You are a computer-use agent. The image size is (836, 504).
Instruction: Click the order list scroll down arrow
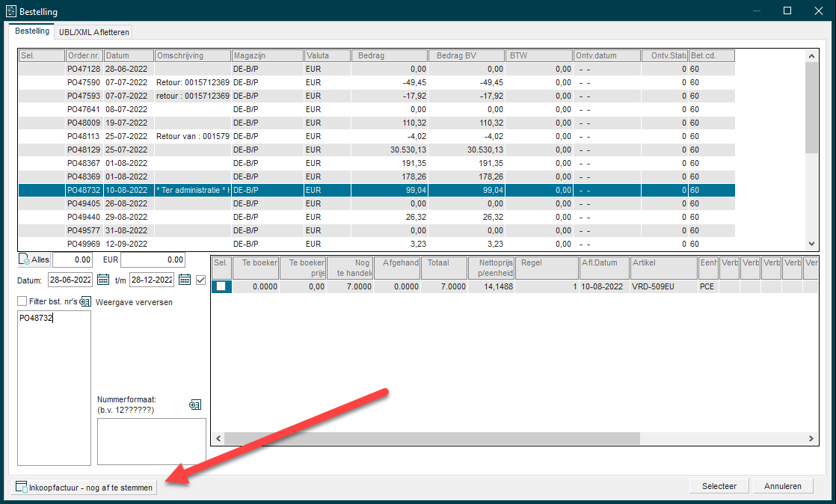811,244
